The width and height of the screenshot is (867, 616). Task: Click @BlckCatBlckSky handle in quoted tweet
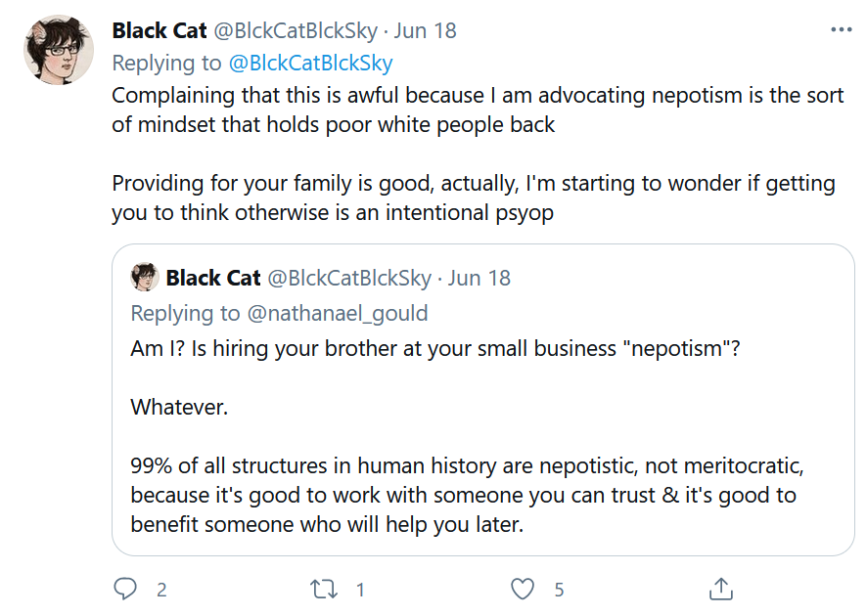pos(349,279)
